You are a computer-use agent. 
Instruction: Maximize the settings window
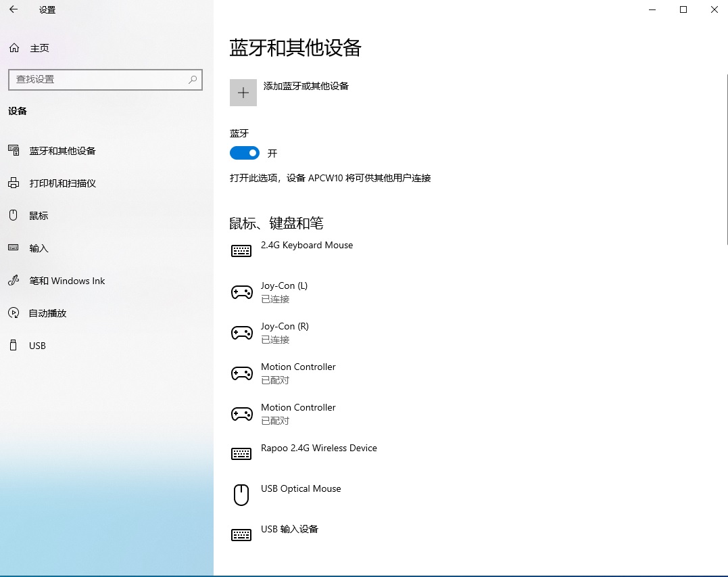pos(683,9)
